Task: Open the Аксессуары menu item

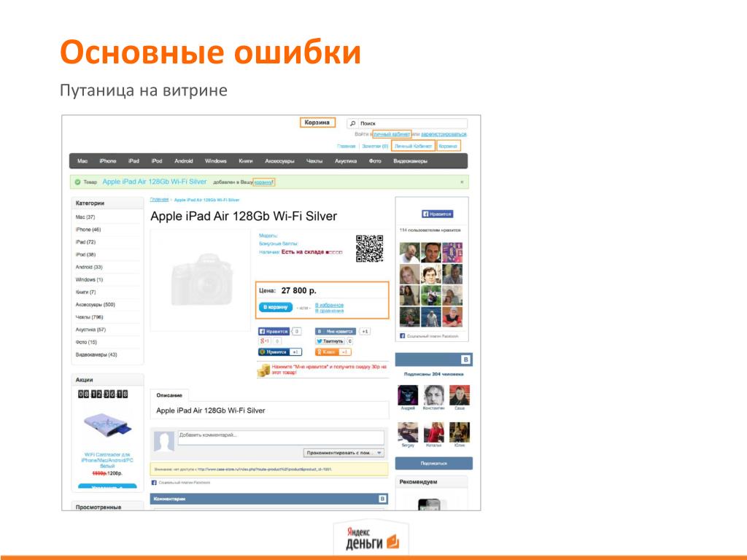Action: point(279,161)
